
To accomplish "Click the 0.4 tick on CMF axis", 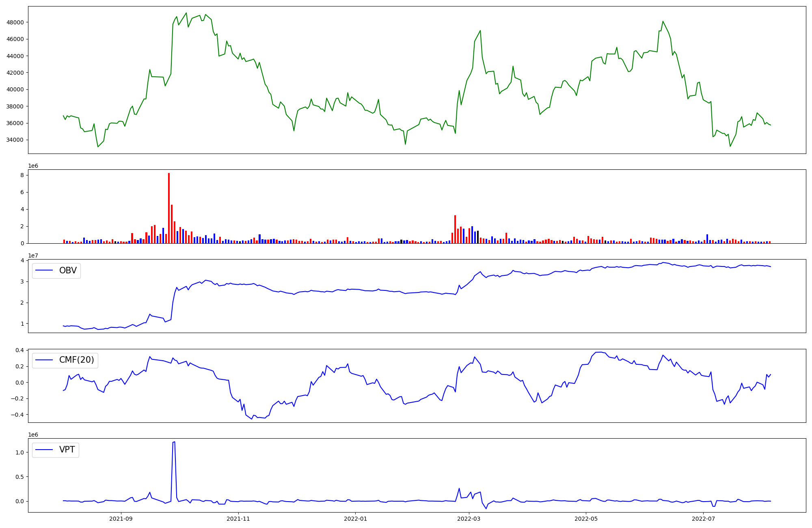I will click(19, 350).
